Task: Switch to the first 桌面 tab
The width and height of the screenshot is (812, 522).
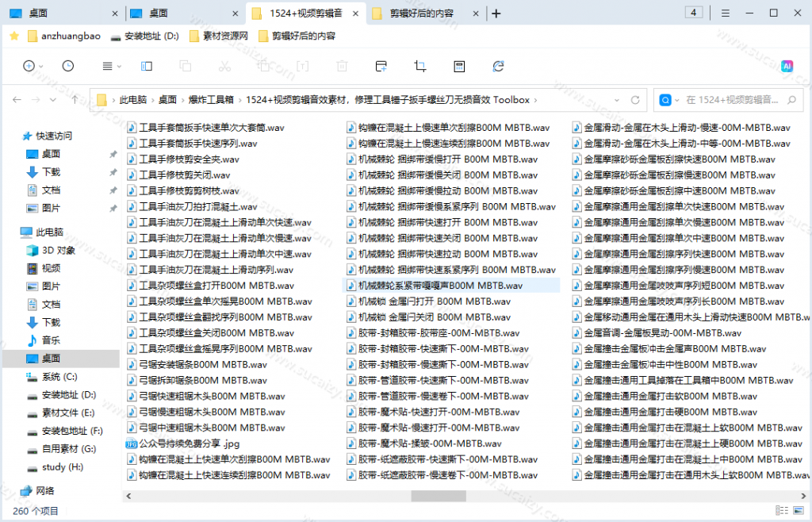Action: pos(64,13)
